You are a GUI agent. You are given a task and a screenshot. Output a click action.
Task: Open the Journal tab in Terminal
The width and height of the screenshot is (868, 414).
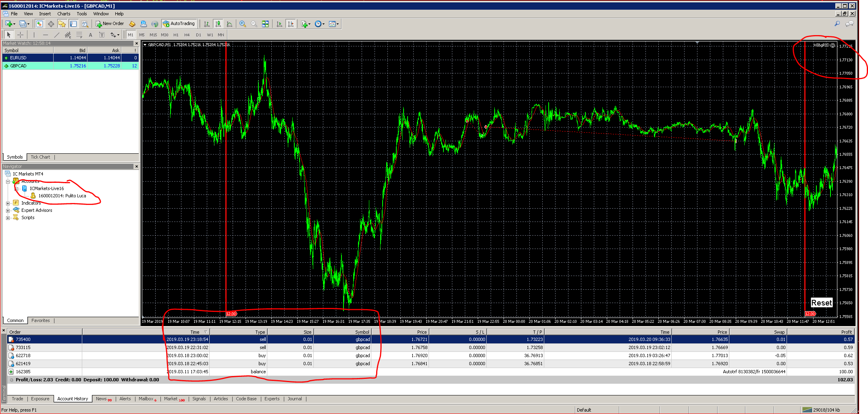point(295,399)
